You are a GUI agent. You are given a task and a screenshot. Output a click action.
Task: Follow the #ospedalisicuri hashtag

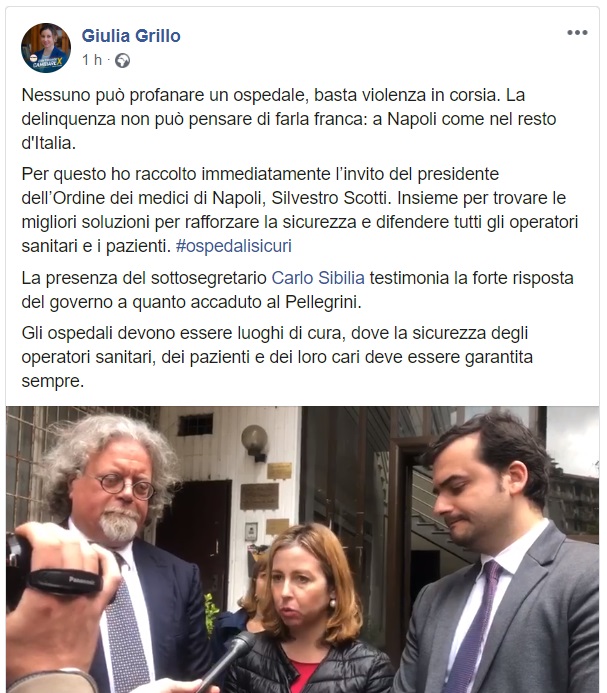coord(233,246)
